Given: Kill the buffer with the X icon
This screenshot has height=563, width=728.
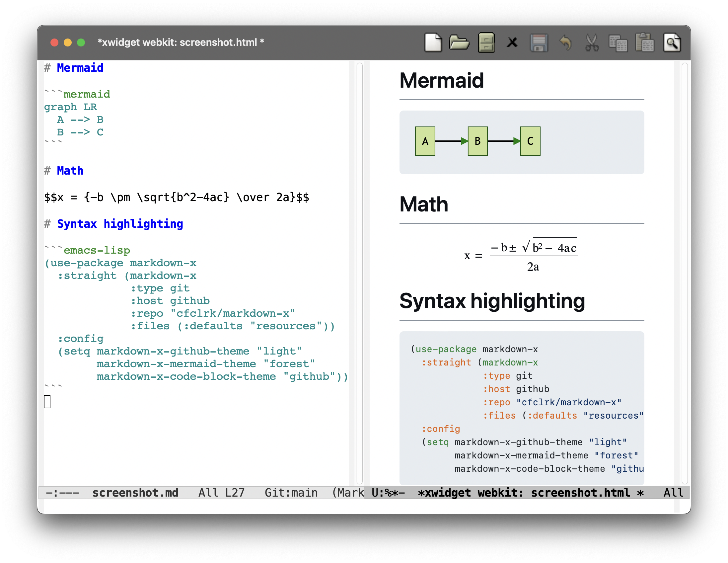Looking at the screenshot, I should tap(512, 42).
